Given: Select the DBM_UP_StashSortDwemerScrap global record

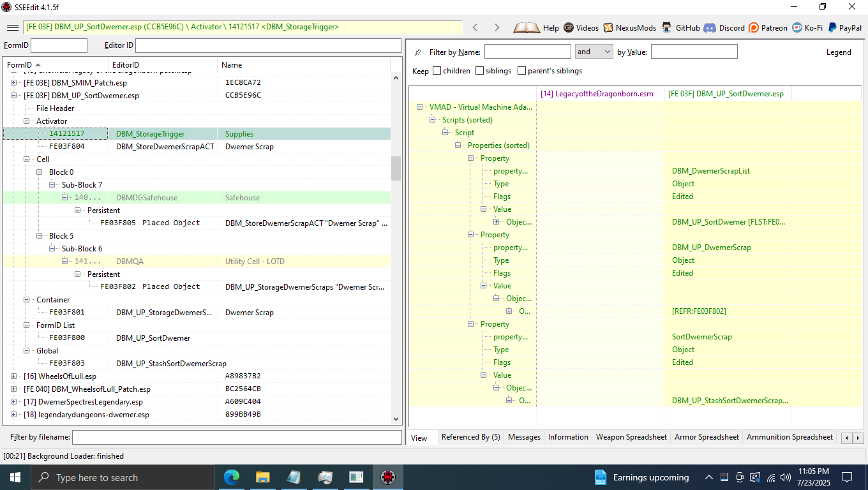Looking at the screenshot, I should tap(197, 364).
